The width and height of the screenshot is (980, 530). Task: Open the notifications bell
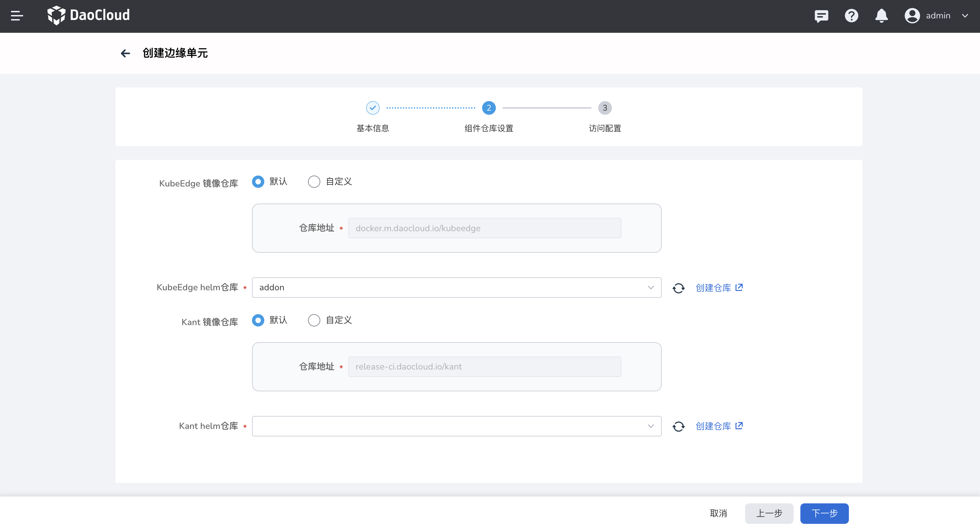point(881,16)
